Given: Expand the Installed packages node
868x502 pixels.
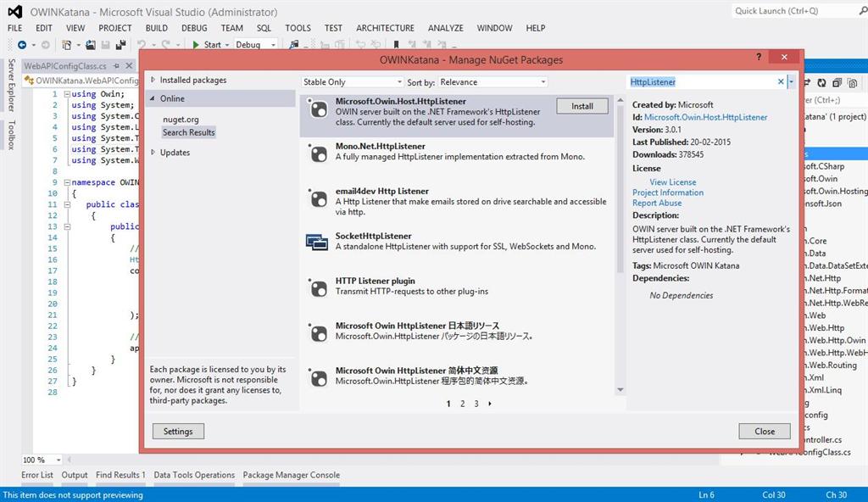Looking at the screenshot, I should pyautogui.click(x=153, y=80).
